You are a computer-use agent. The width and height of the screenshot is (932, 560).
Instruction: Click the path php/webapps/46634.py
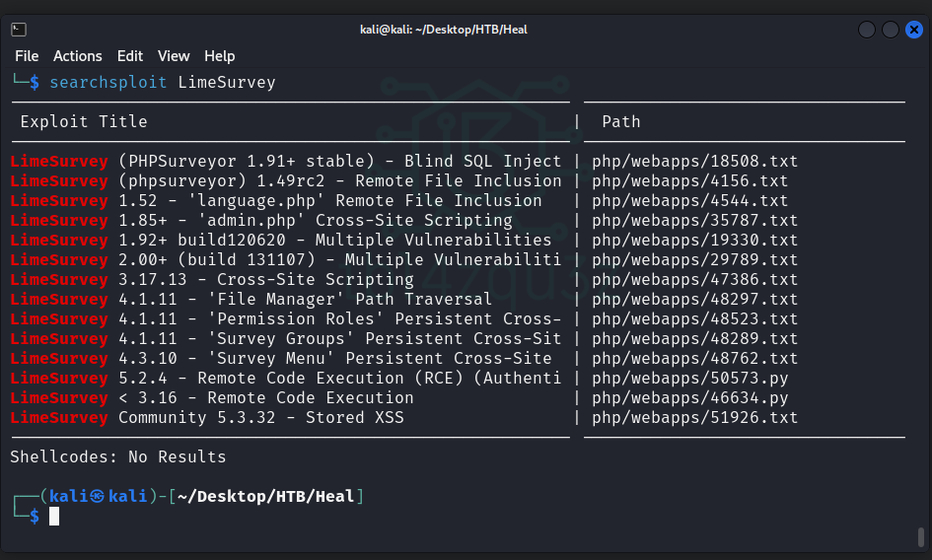coord(690,398)
